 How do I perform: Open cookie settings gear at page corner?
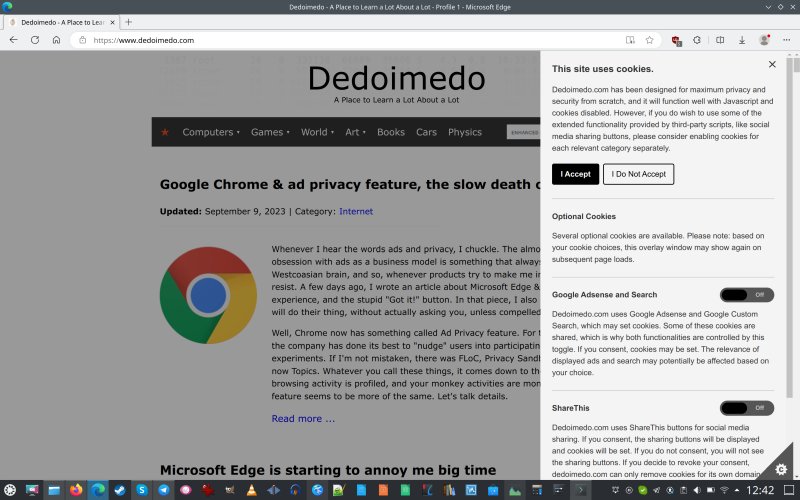pos(781,469)
